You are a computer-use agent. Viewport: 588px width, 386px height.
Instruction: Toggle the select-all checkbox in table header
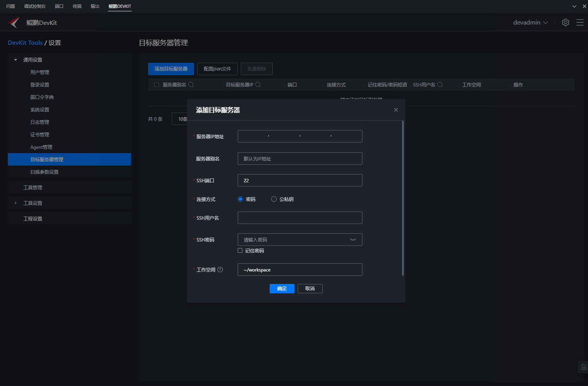coord(157,85)
